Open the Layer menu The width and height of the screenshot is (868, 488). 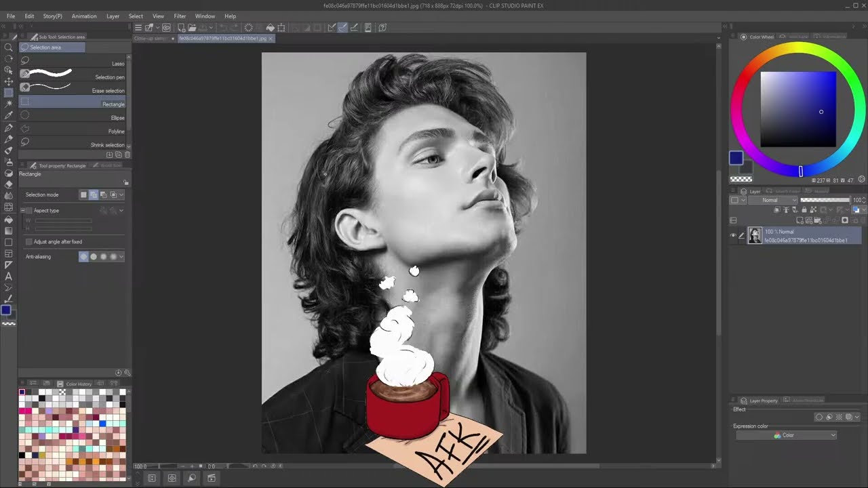(x=113, y=16)
